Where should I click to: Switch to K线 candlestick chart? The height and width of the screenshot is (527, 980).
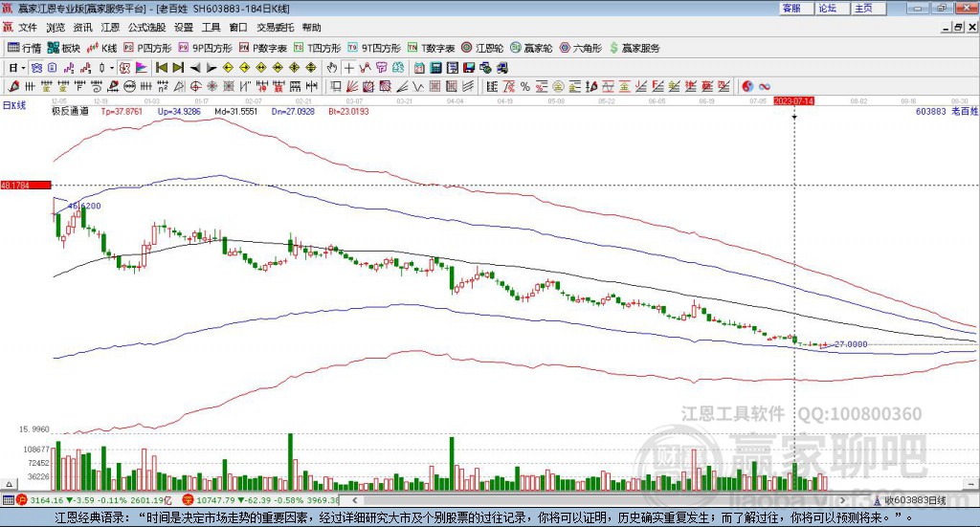(101, 48)
